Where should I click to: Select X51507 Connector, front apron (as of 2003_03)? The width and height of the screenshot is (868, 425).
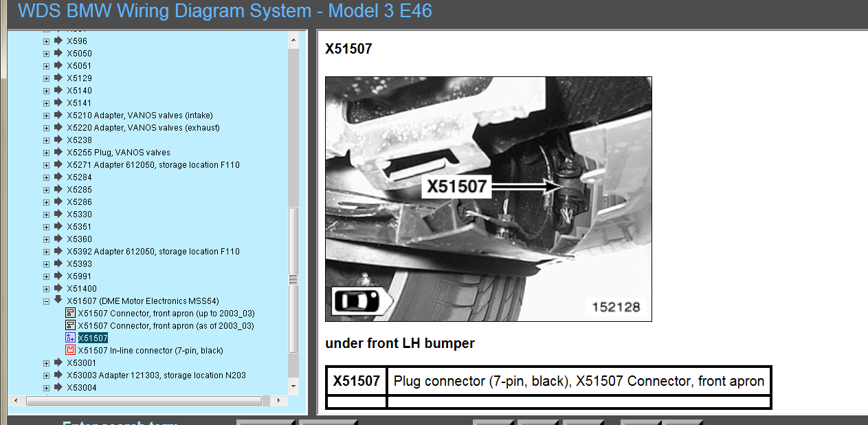click(x=166, y=326)
